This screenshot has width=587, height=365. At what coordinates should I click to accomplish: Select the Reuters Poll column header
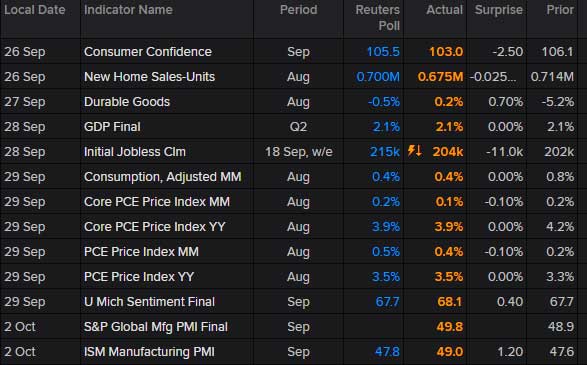coord(377,18)
